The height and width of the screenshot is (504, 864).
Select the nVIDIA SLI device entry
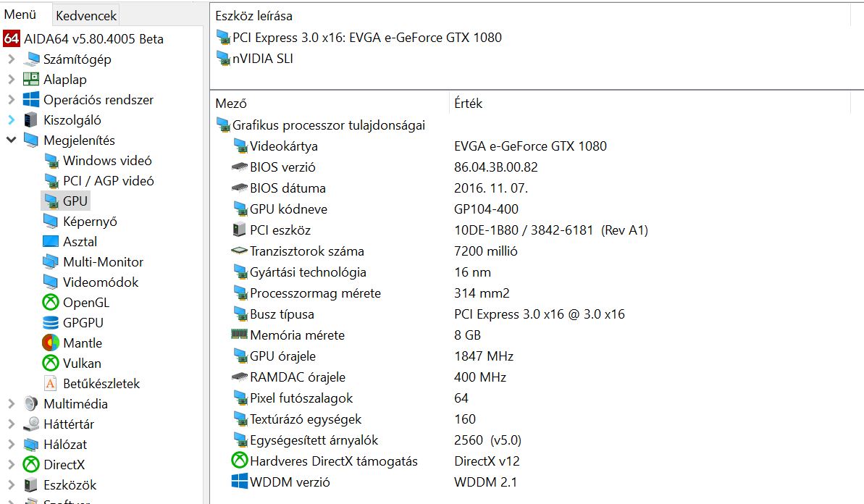coord(255,59)
